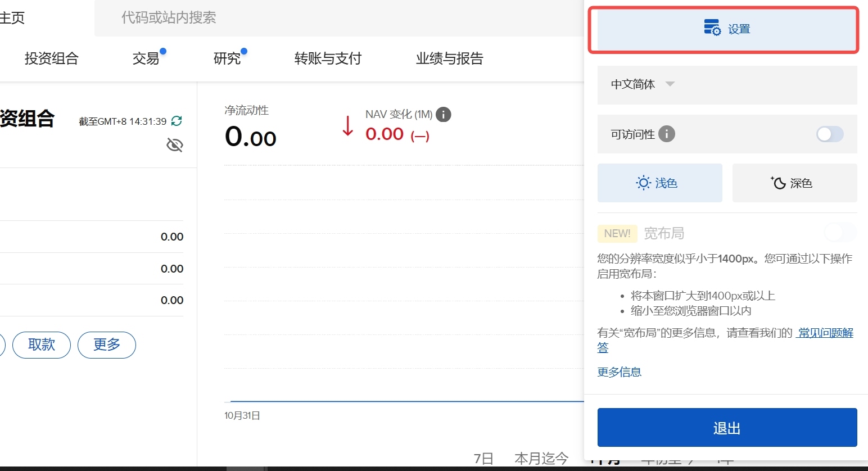Click the red downward NAV arrow icon
This screenshot has height=471, width=868.
[347, 127]
